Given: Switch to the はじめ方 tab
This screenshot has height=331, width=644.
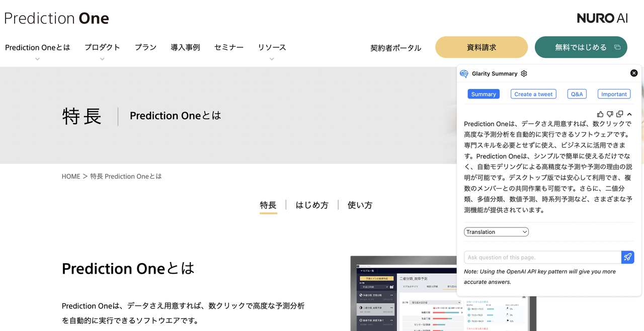Looking at the screenshot, I should pyautogui.click(x=312, y=205).
